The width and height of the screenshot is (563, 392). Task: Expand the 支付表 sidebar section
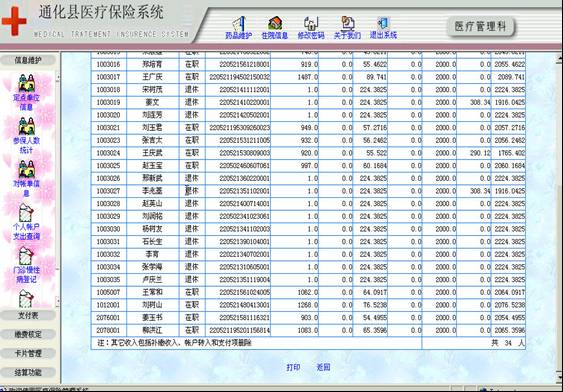(28, 316)
